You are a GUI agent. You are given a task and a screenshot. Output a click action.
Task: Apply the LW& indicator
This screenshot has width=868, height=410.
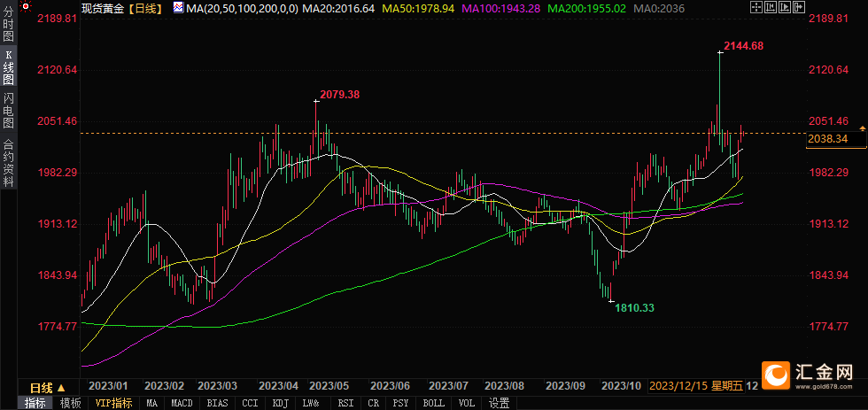313,404
